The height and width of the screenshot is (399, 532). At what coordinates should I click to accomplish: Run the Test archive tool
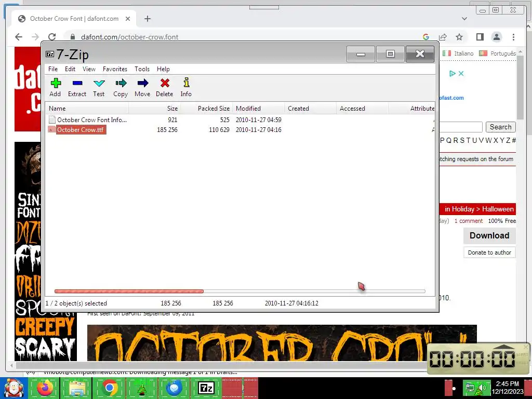click(99, 87)
